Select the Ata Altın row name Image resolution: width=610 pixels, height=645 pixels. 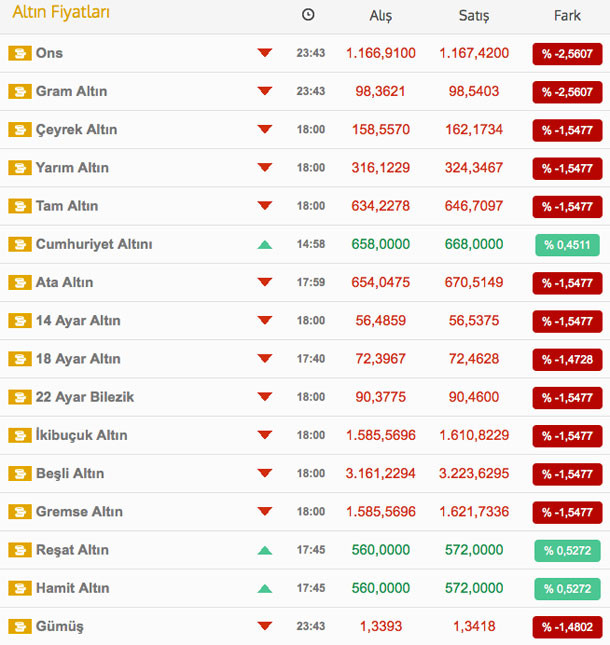(x=64, y=282)
